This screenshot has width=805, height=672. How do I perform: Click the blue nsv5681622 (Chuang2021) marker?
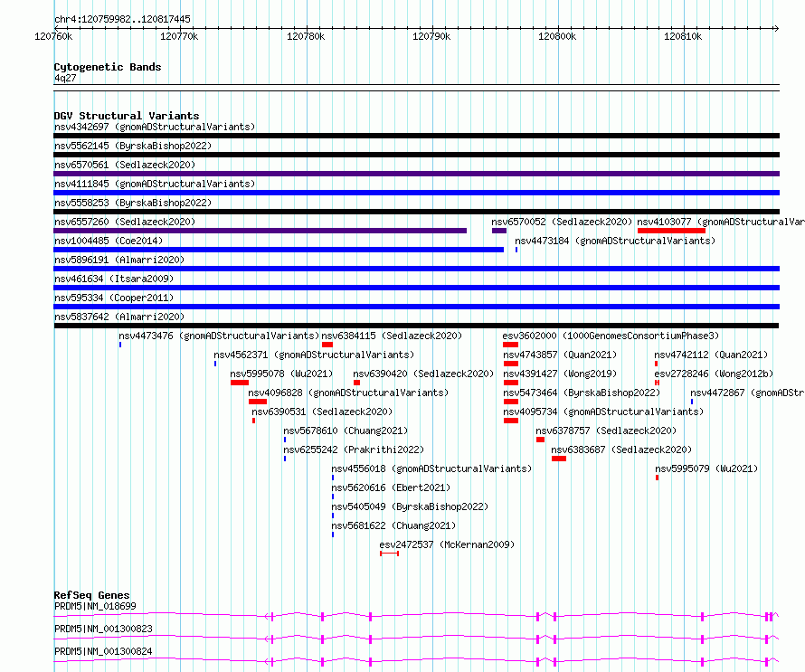[333, 535]
